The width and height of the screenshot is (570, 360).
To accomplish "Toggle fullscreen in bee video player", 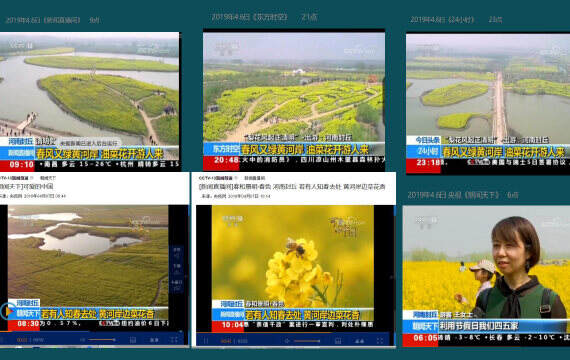I will (380, 341).
